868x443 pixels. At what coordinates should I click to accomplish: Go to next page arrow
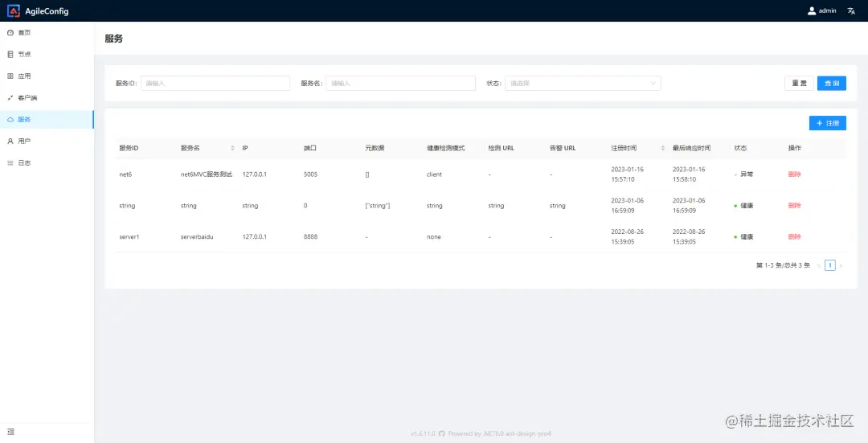pyautogui.click(x=841, y=265)
